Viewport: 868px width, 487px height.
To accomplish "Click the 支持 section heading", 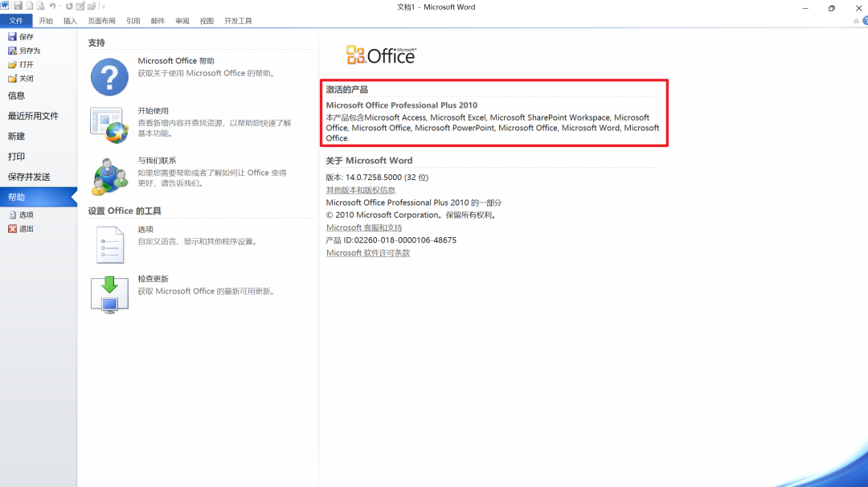I will point(96,43).
